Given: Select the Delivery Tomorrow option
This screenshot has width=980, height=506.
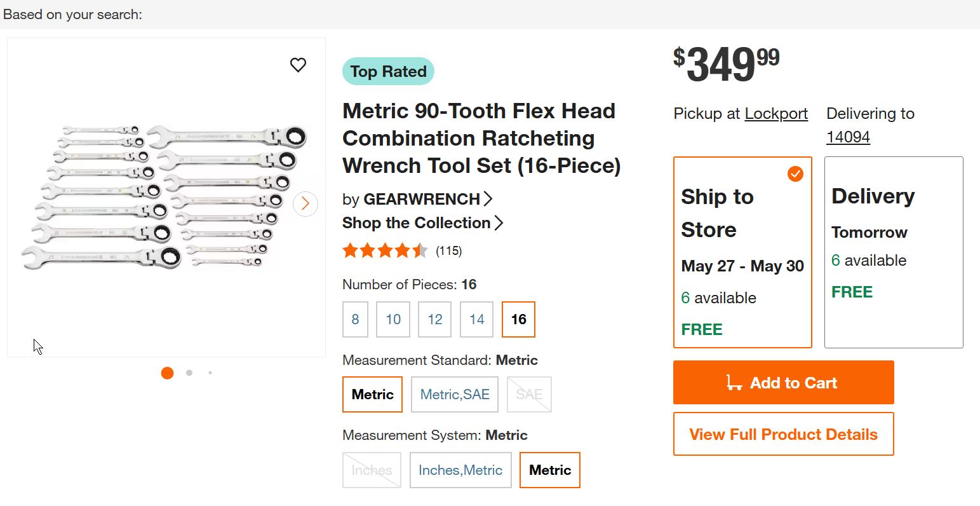Looking at the screenshot, I should click(x=893, y=252).
